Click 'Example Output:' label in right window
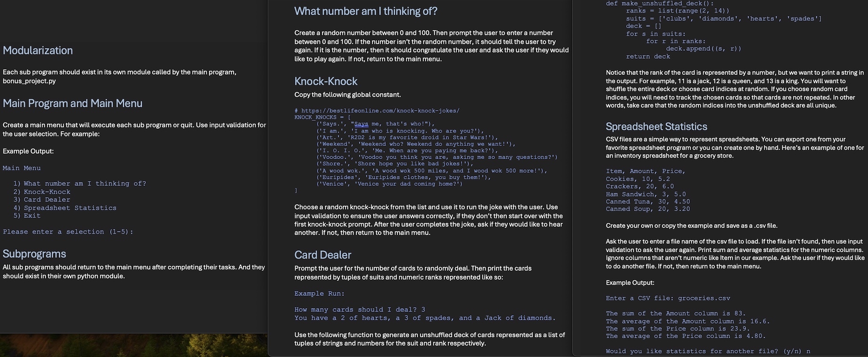868x357 pixels. tap(630, 283)
